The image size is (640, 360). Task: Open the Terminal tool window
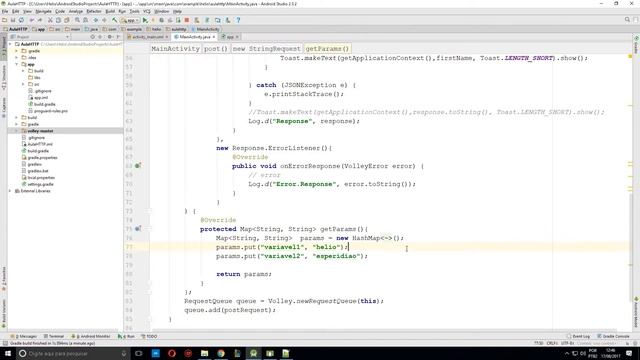coord(54,336)
